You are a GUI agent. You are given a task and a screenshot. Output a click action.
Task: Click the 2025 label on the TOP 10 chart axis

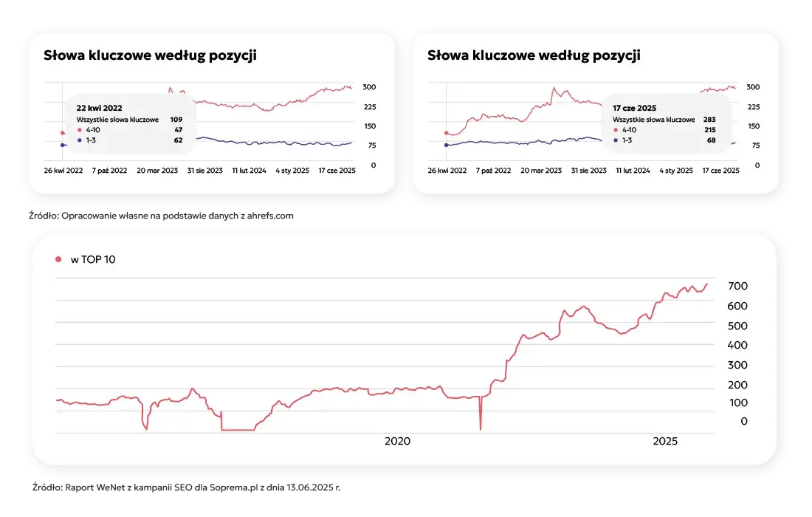point(665,441)
